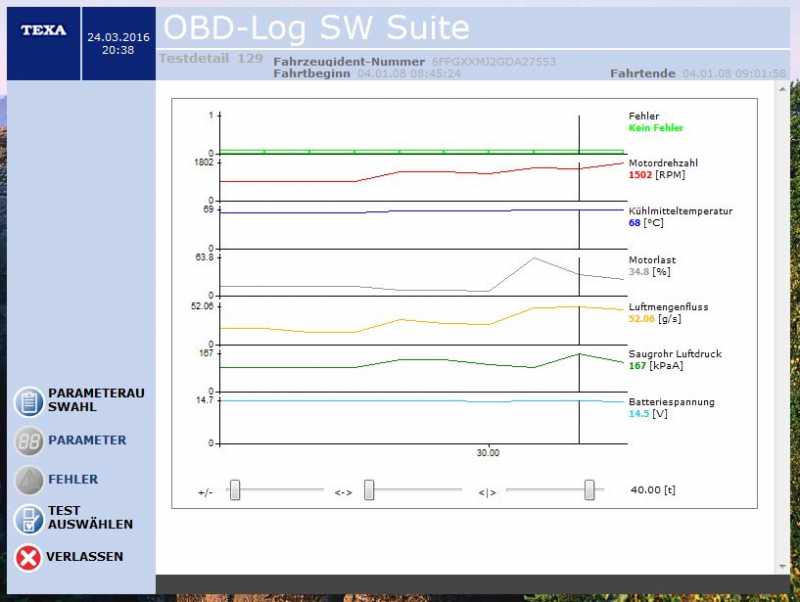Click the Testdetail 129 heading
Viewport: 800px width, 602px height.
click(x=211, y=58)
